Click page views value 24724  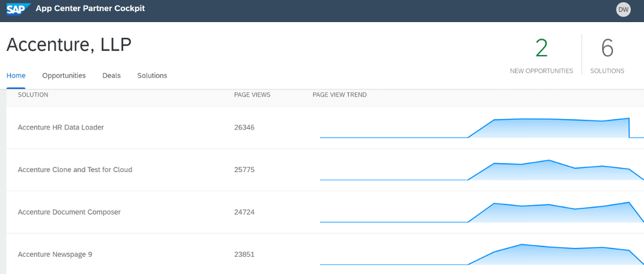click(244, 212)
